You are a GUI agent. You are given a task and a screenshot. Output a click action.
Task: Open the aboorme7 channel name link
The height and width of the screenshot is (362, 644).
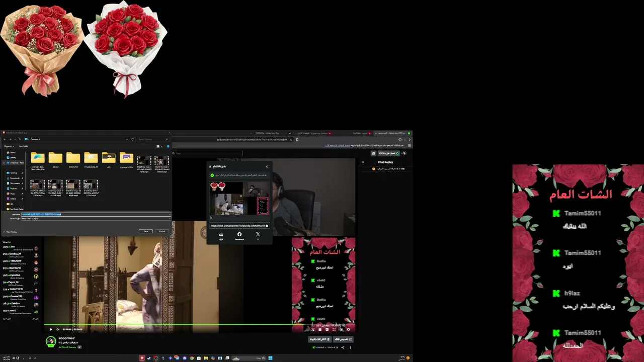click(x=66, y=338)
